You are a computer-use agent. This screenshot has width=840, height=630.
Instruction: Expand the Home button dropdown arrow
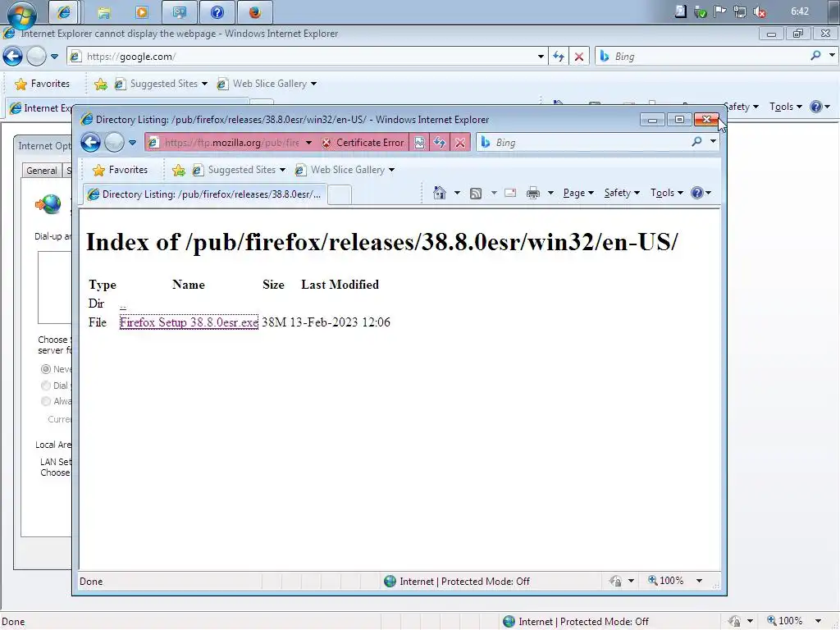click(457, 193)
